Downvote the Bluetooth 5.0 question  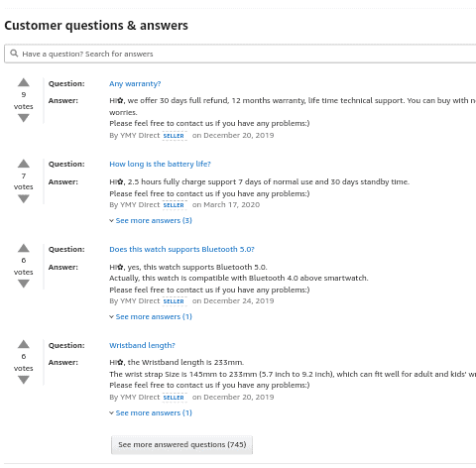(24, 284)
